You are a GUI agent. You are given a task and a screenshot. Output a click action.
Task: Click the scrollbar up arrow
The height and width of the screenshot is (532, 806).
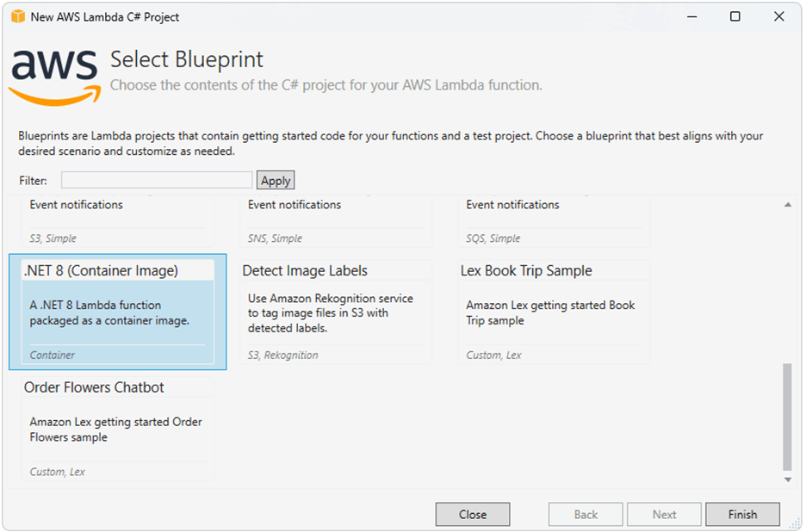pos(787,205)
